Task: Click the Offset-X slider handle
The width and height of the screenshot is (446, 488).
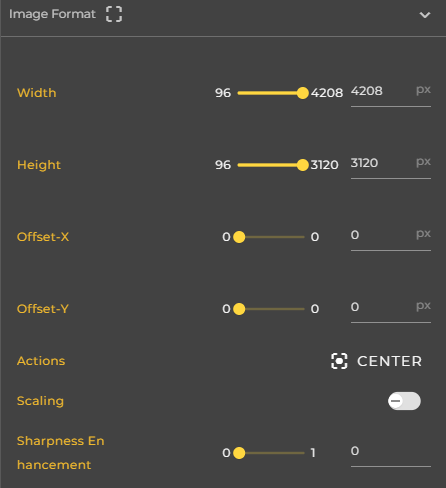Action: (239, 237)
